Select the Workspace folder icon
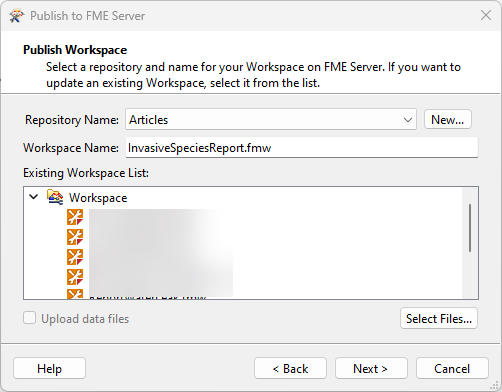Screen dimensions: 502x392 click(x=55, y=197)
